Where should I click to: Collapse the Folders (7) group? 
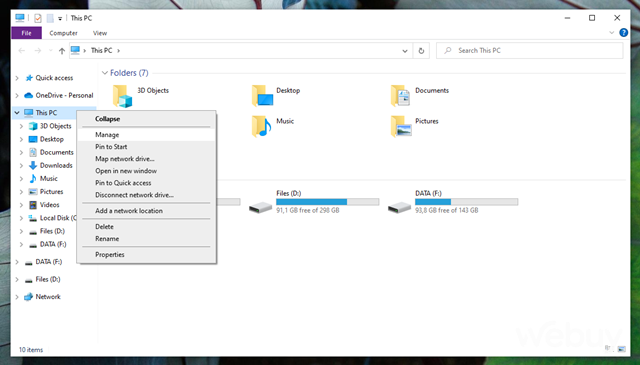click(x=105, y=73)
